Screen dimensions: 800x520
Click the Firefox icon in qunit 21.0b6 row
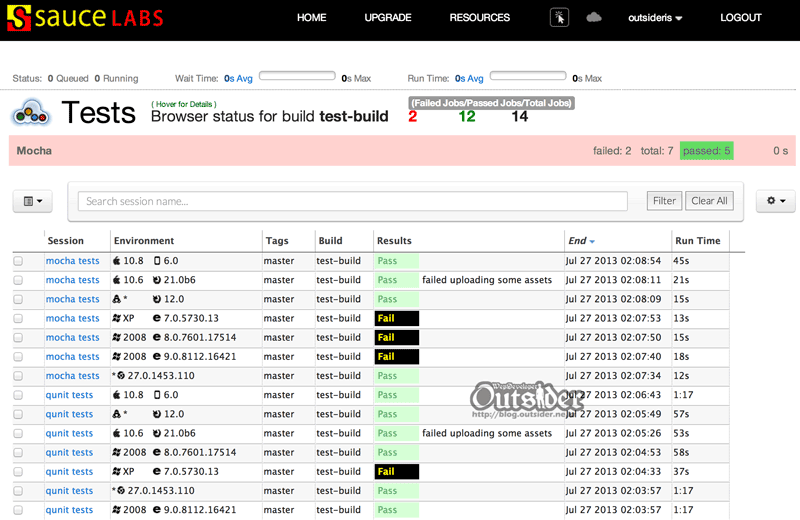point(157,433)
